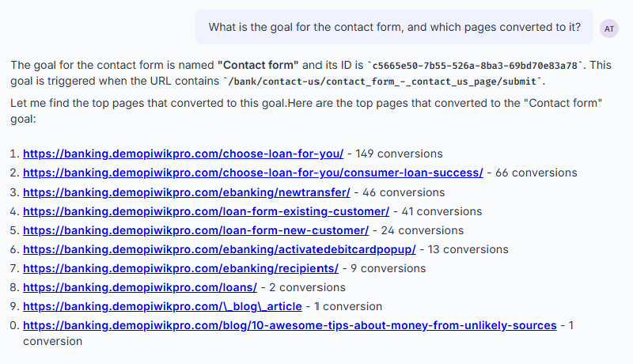The image size is (633, 364).
Task: Click the AT user avatar icon
Action: [x=608, y=28]
